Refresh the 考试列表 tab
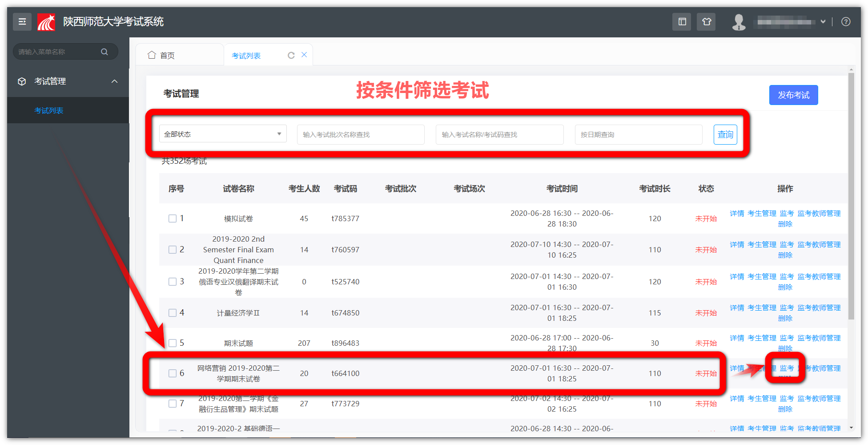Image resolution: width=868 pixels, height=445 pixels. coord(291,55)
